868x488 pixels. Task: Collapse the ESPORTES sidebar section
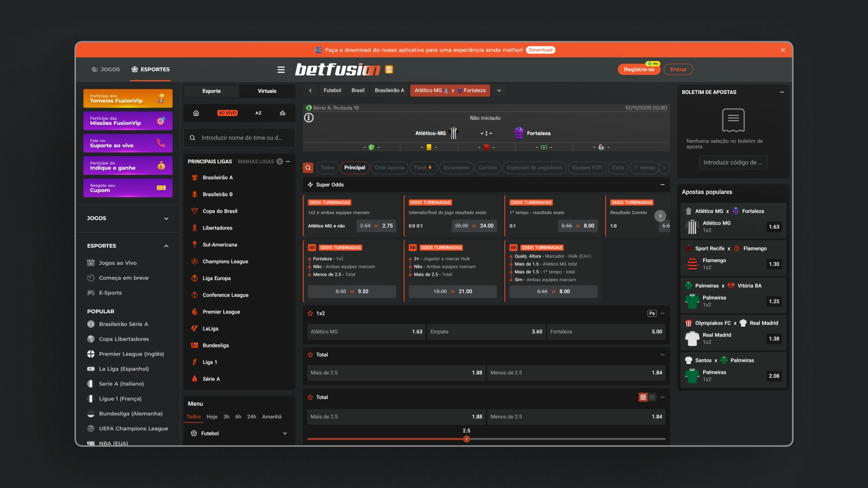[x=166, y=246]
